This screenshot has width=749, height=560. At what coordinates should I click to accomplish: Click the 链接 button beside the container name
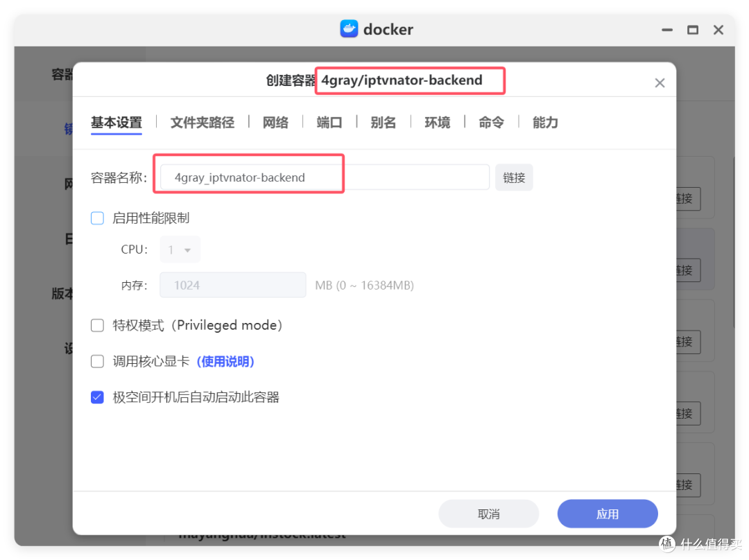(514, 177)
